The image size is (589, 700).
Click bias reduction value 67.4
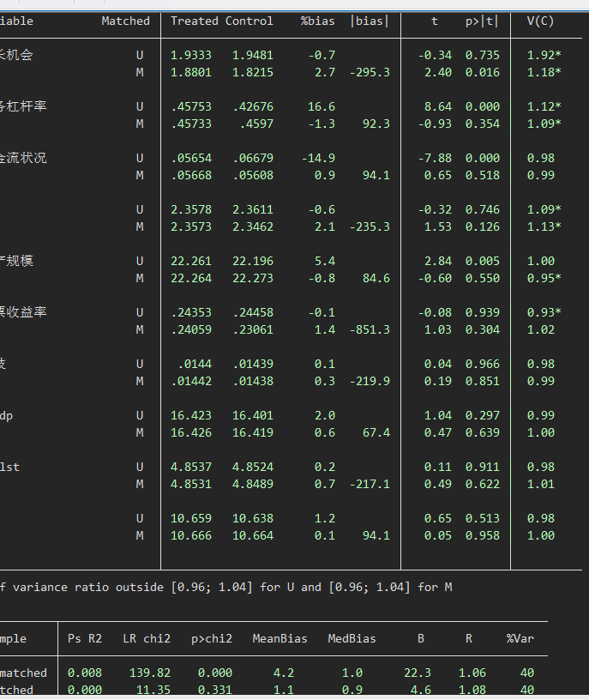(x=376, y=432)
